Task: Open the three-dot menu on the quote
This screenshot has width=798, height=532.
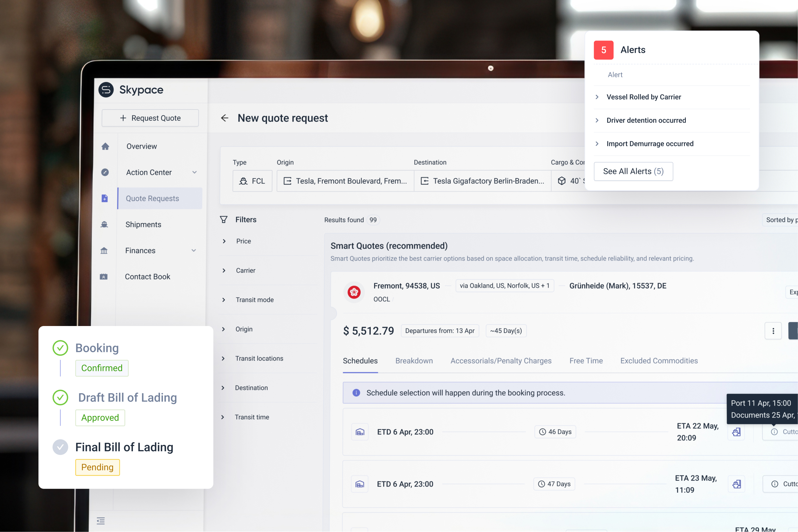Action: click(x=773, y=331)
